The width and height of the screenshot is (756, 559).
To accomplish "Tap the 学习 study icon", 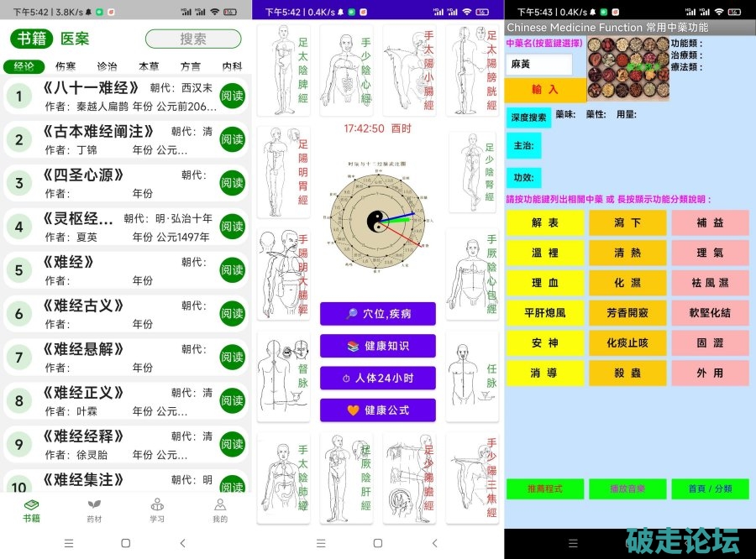I will [157, 504].
